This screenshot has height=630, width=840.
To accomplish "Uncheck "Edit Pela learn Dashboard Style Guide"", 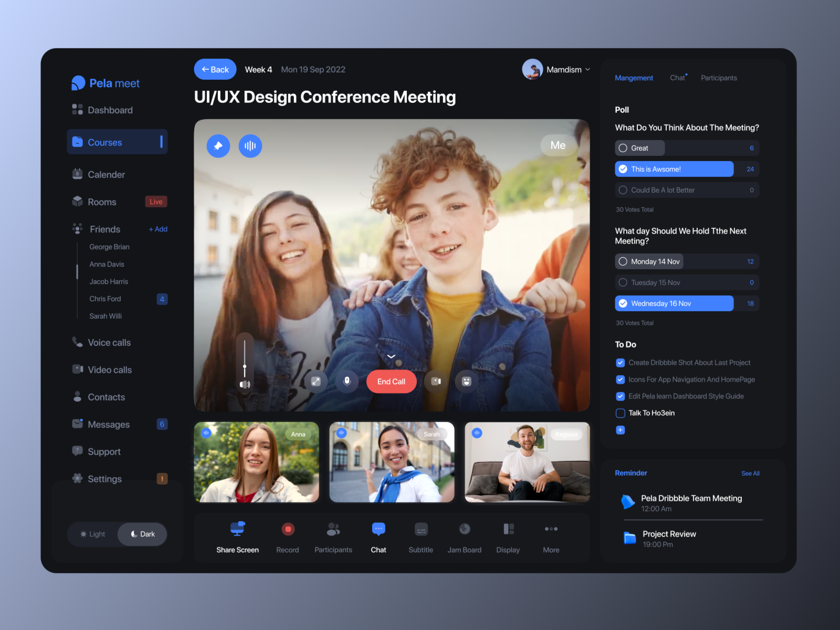I will (620, 396).
